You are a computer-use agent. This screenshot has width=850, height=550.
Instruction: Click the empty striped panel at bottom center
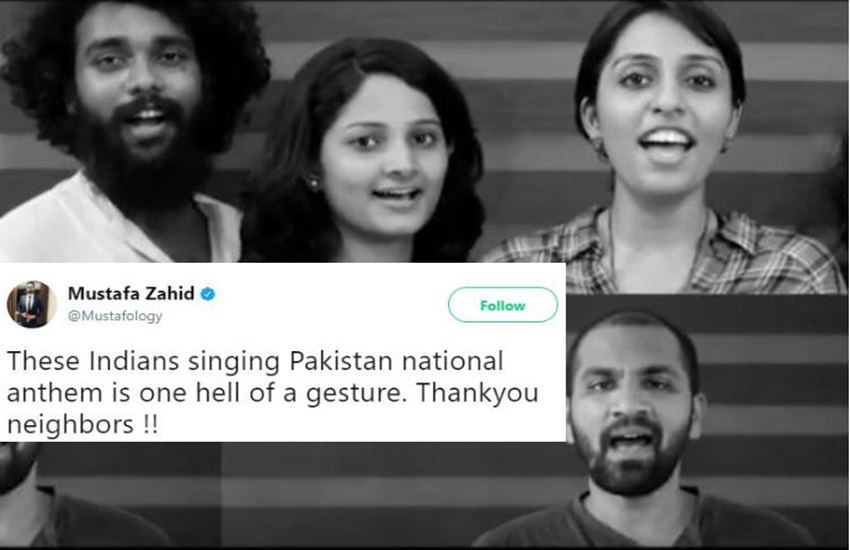(347, 493)
